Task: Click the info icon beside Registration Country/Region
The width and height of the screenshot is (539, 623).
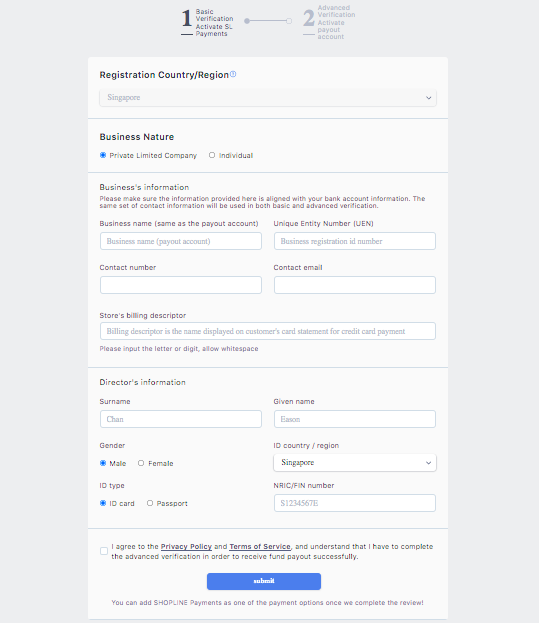Action: click(x=233, y=74)
